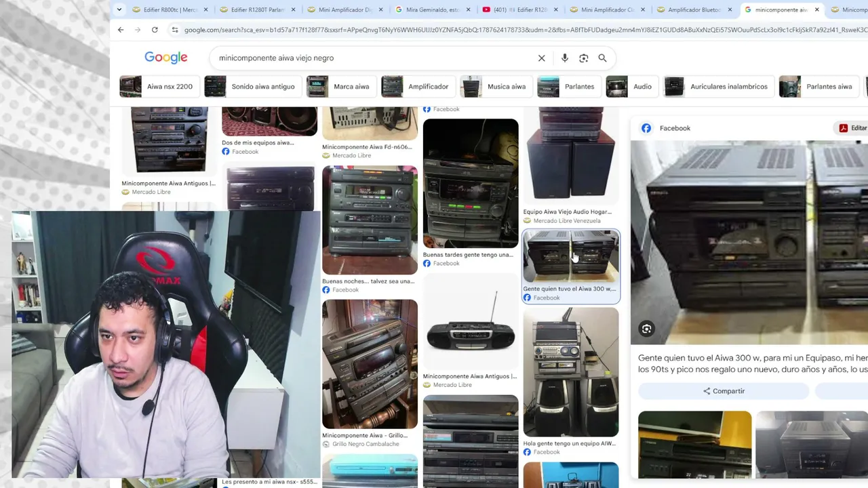Click the large Aiwa preview image
868x488 pixels.
[x=749, y=243]
